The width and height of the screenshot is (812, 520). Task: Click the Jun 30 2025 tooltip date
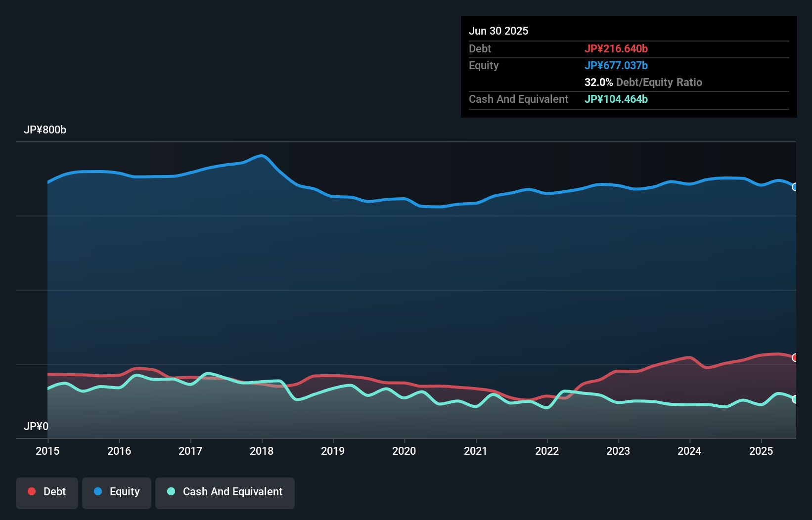click(498, 31)
